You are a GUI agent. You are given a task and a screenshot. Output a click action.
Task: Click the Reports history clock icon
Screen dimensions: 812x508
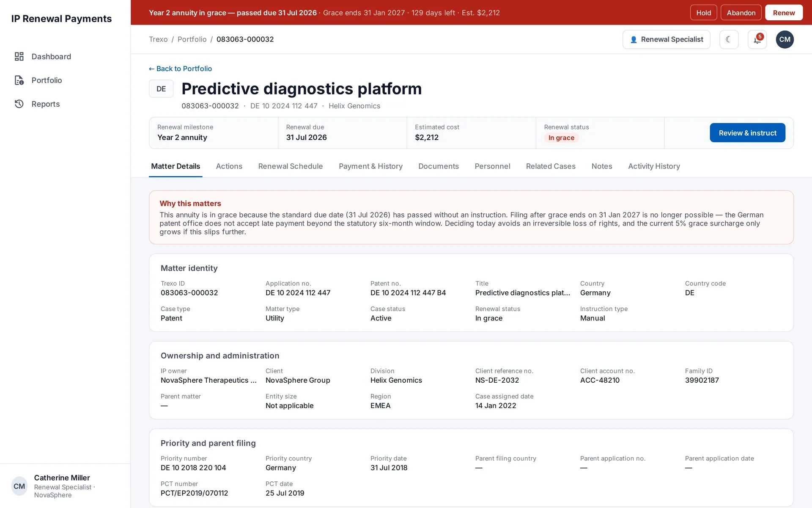[19, 104]
